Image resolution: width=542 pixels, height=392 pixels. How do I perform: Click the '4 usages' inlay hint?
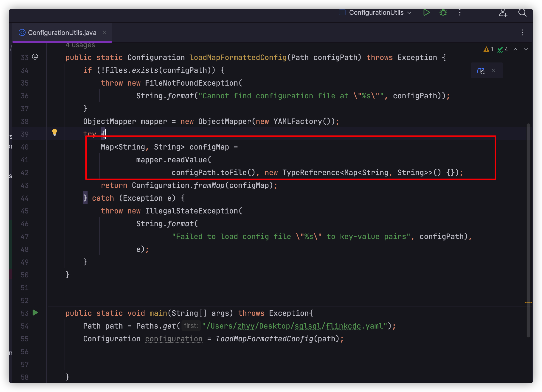[80, 45]
